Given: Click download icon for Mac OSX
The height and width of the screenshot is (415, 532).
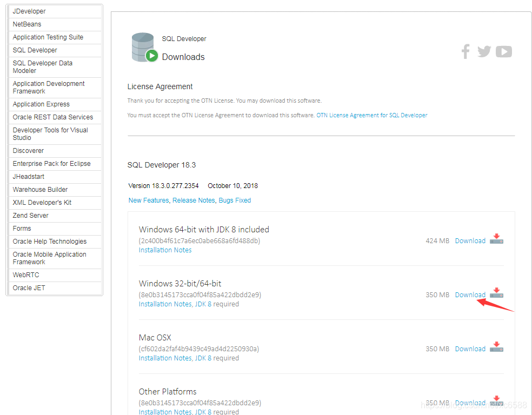Looking at the screenshot, I should click(x=496, y=346).
